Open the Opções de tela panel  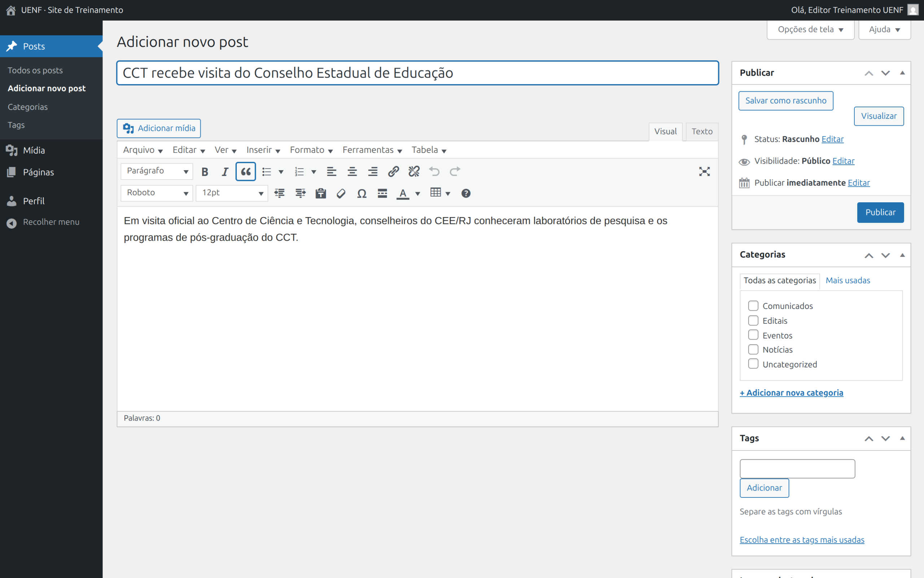click(x=810, y=29)
